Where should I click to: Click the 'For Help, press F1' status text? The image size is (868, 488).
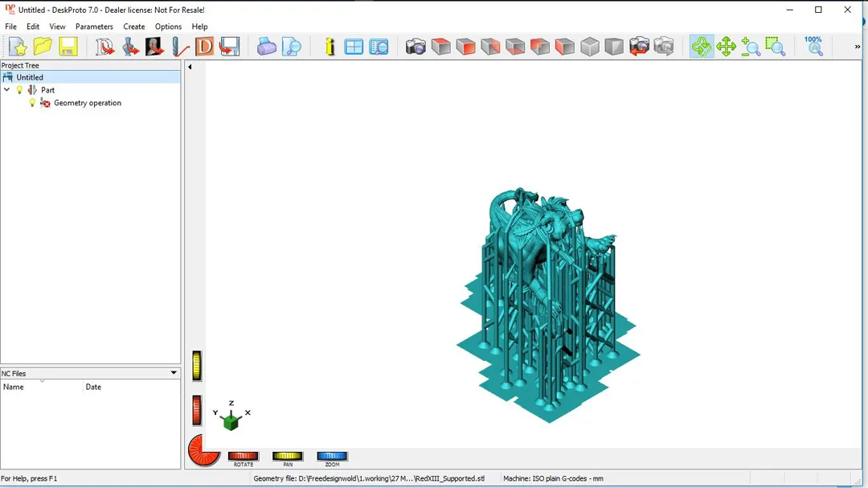tap(29, 478)
